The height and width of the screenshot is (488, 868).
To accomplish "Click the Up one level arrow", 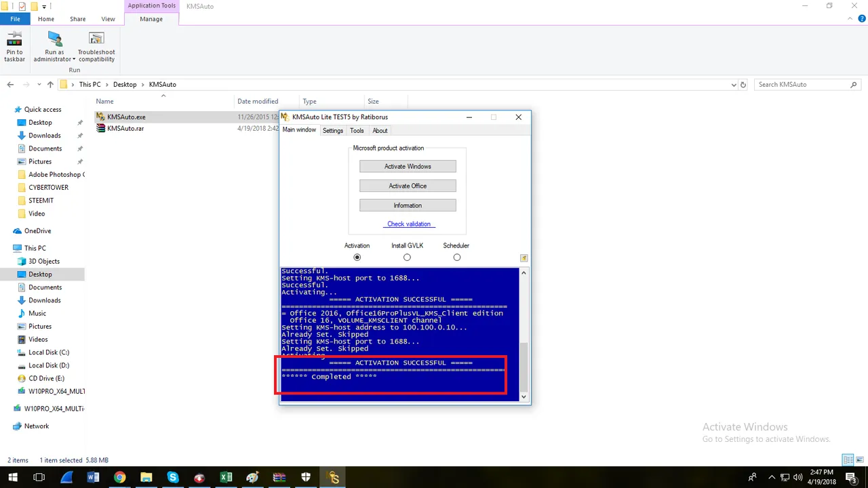I will [x=50, y=85].
